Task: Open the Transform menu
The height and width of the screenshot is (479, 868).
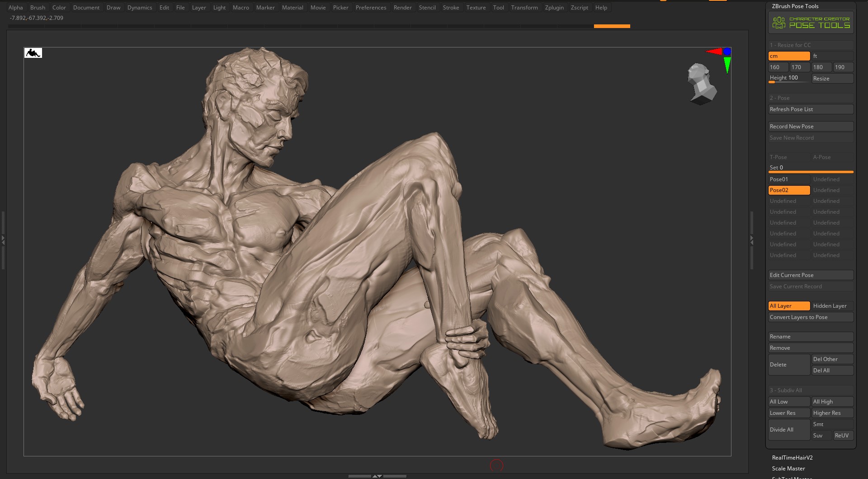Action: tap(524, 8)
